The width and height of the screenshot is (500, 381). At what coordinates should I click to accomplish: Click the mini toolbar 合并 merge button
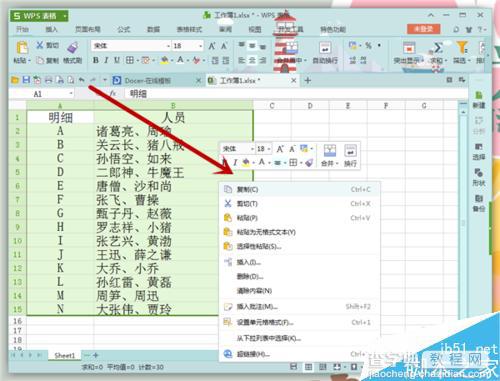pyautogui.click(x=329, y=155)
